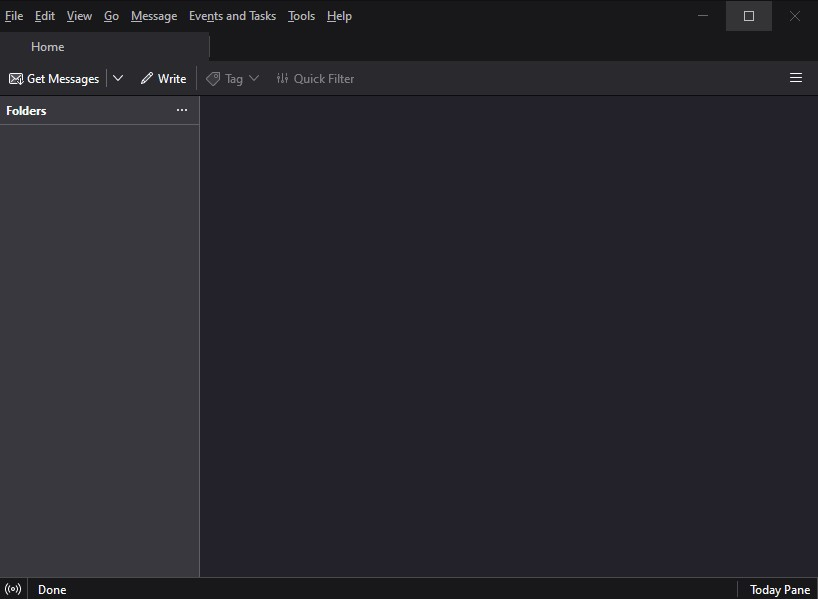Toggle the Quick Filter bar
Screen dimensions: 818x599
coord(315,78)
